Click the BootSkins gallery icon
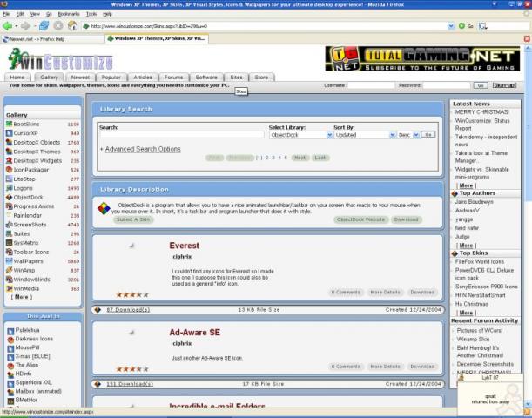The image size is (532, 418). pos(10,125)
